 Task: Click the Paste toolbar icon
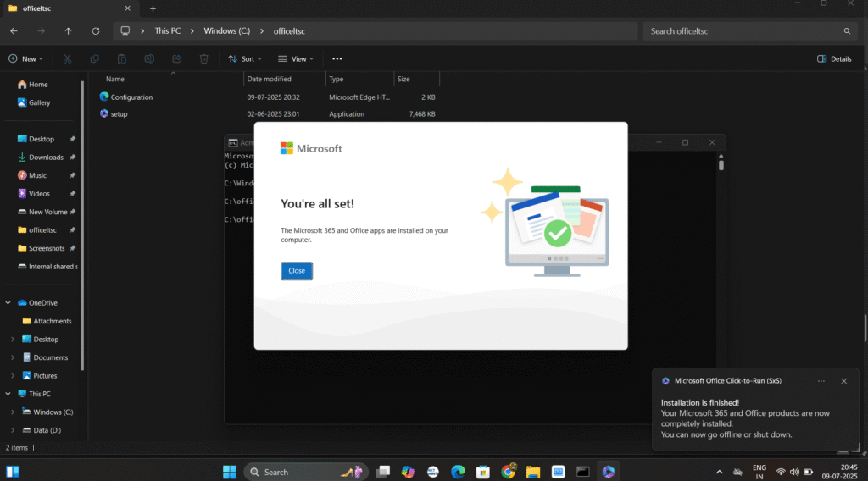click(x=122, y=58)
